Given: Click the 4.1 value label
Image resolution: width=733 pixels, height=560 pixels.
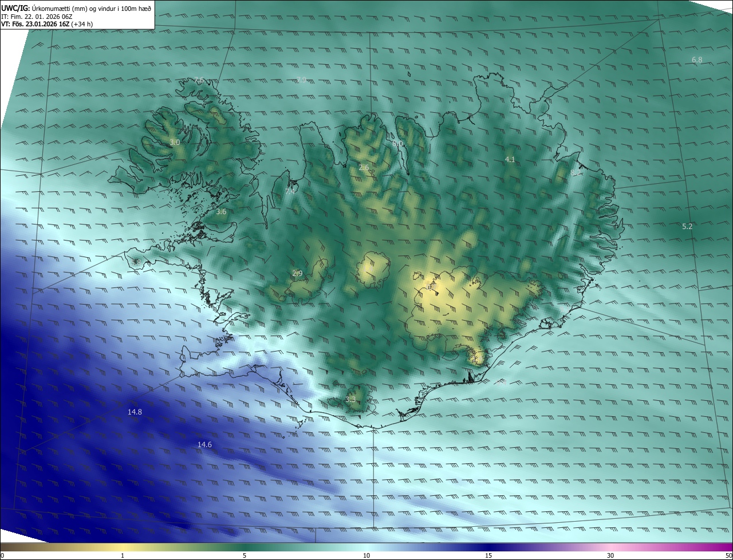Looking at the screenshot, I should click(x=510, y=159).
